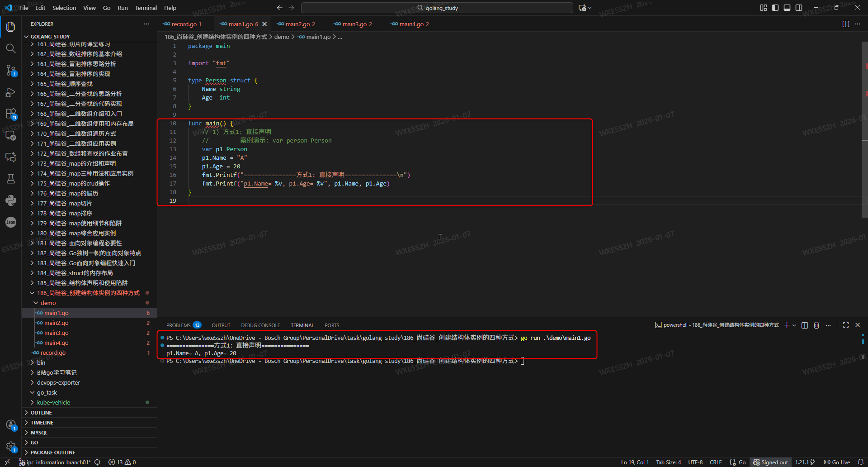Close the main1.go editor tab

click(264, 24)
